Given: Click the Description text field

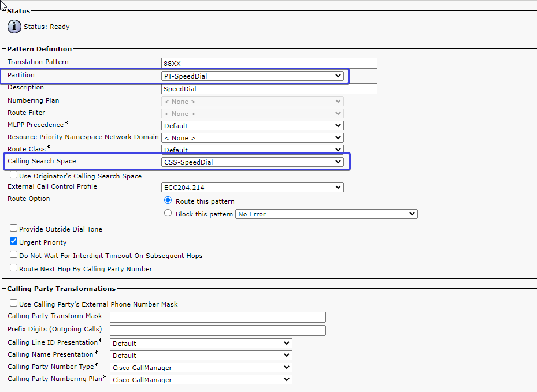Looking at the screenshot, I should point(269,89).
